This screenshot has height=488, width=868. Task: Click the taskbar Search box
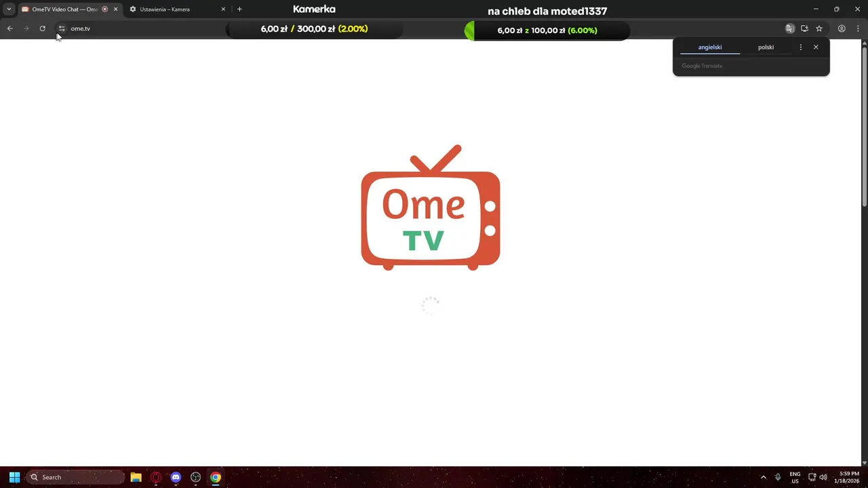[x=76, y=477]
